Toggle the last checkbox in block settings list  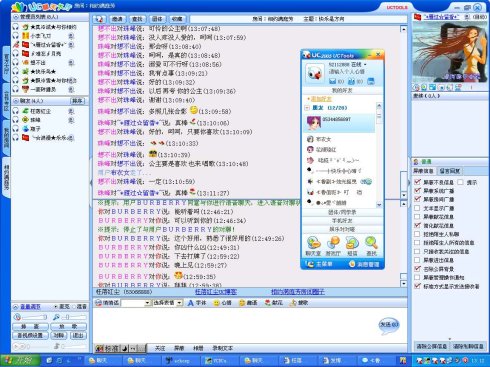(x=417, y=286)
